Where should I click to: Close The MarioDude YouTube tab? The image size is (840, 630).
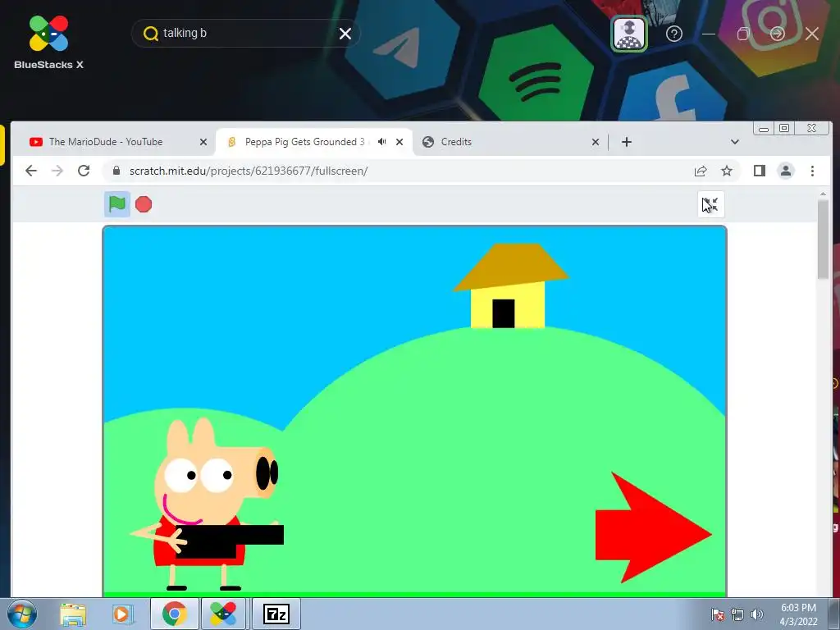click(203, 142)
